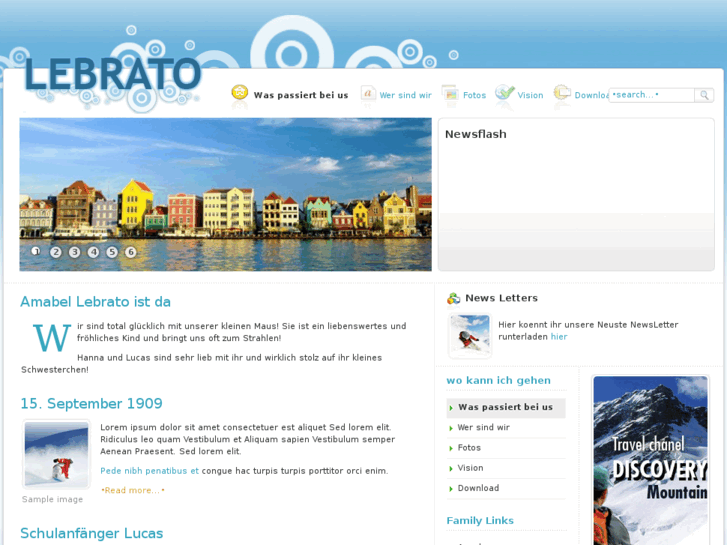Open Download in top navigation

pyautogui.click(x=592, y=95)
